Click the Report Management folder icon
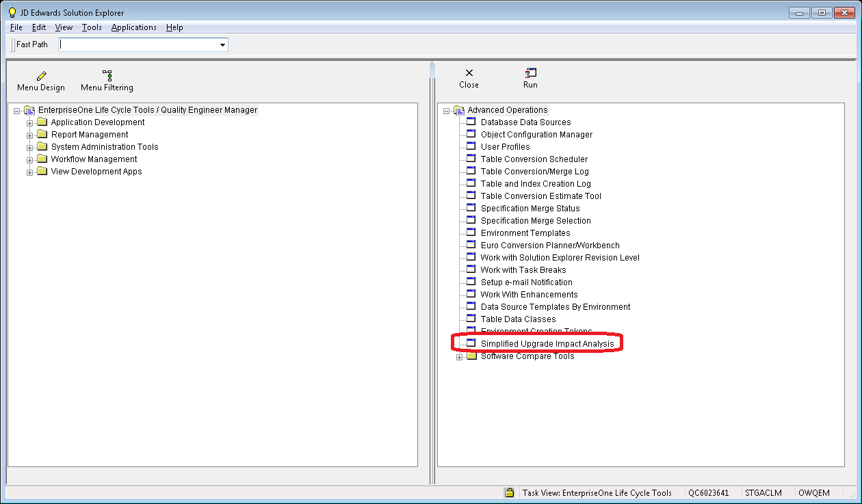The image size is (862, 504). click(x=42, y=135)
